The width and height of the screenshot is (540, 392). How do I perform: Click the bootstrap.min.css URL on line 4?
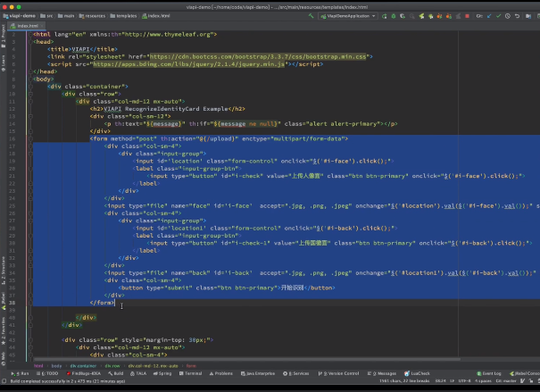(x=258, y=57)
